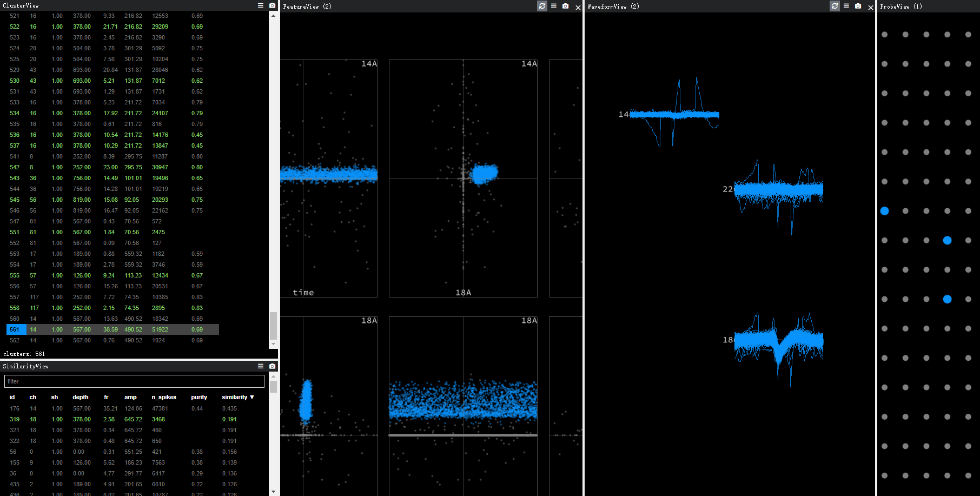
Task: Sort by similarity column header
Action: (237, 397)
